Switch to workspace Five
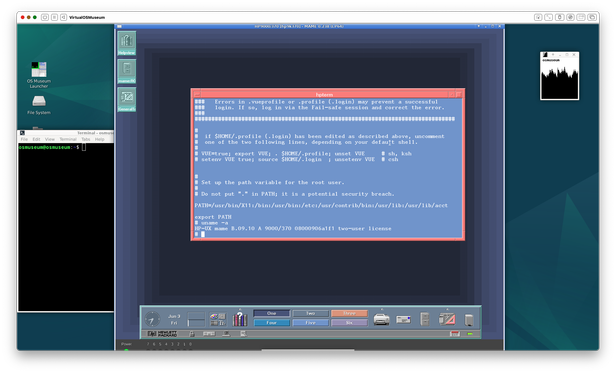This screenshot has width=616, height=373. [310, 323]
